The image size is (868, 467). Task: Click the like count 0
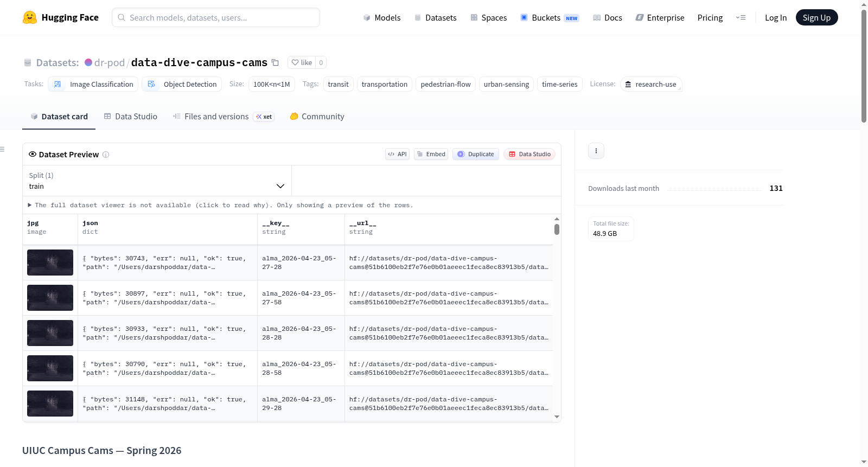pos(321,62)
